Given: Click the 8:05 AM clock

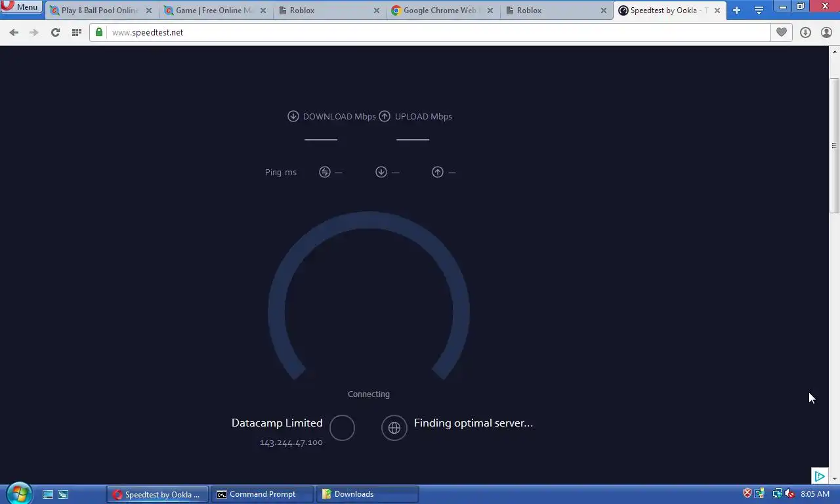Looking at the screenshot, I should (x=815, y=494).
